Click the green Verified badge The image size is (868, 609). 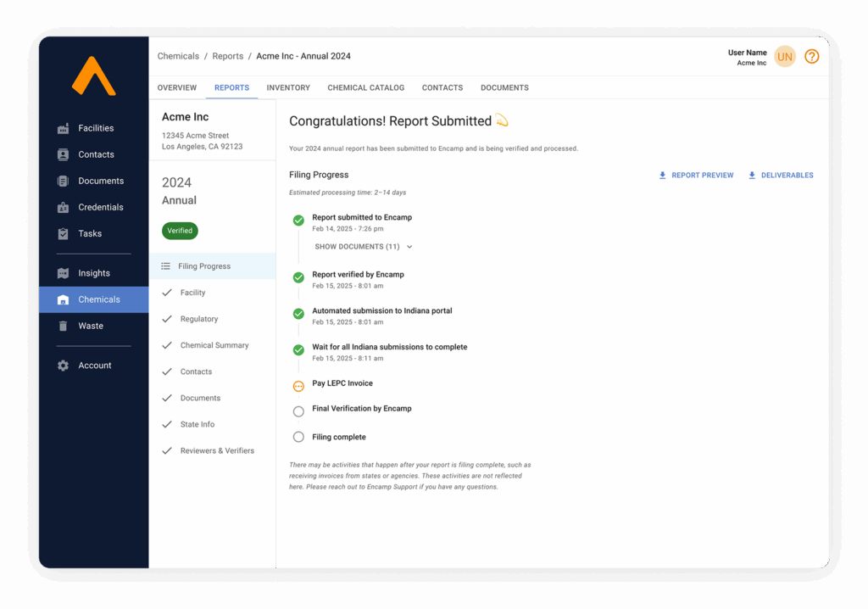[180, 231]
